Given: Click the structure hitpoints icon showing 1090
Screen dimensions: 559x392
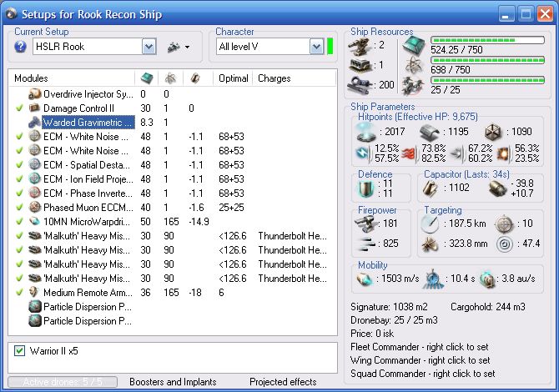Looking at the screenshot, I should [x=493, y=133].
